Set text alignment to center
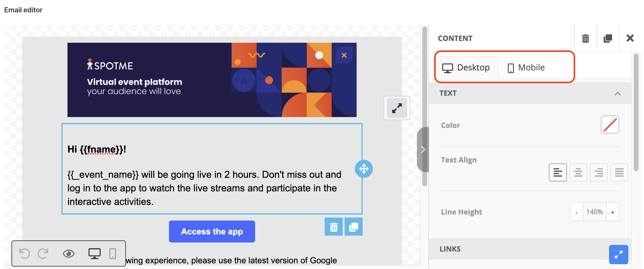The height and width of the screenshot is (269, 644). coord(578,172)
